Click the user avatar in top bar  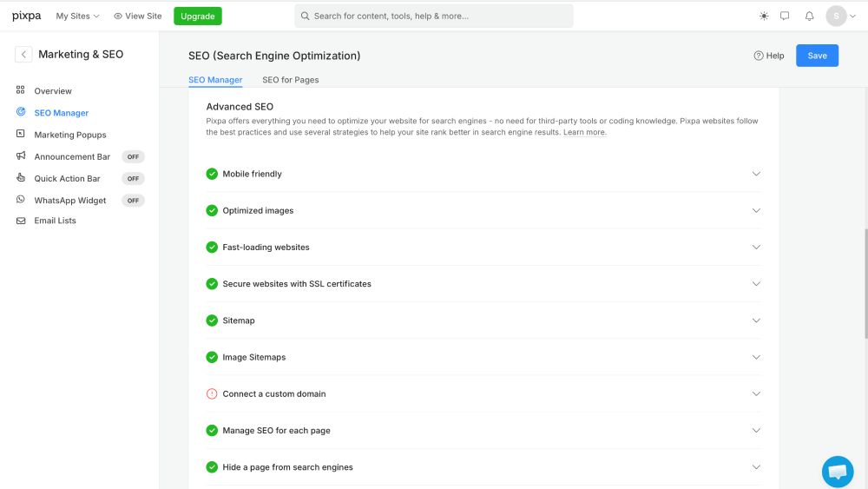(836, 16)
